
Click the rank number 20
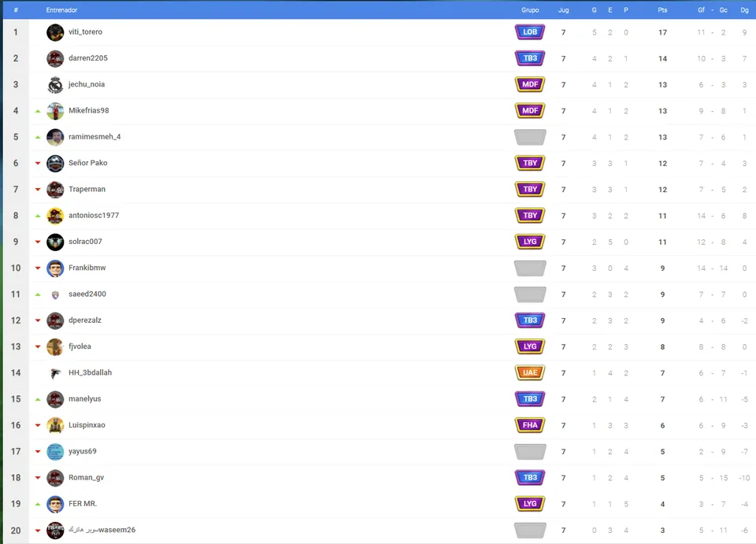16,531
